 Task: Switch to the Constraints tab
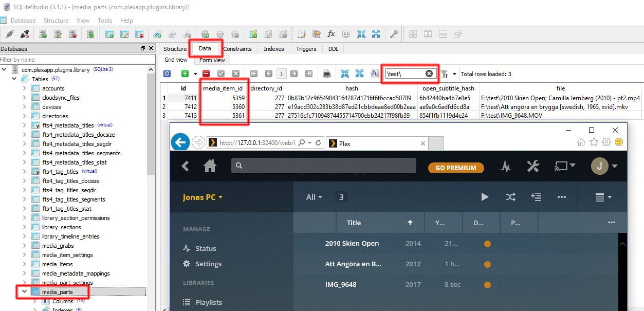pyautogui.click(x=237, y=49)
